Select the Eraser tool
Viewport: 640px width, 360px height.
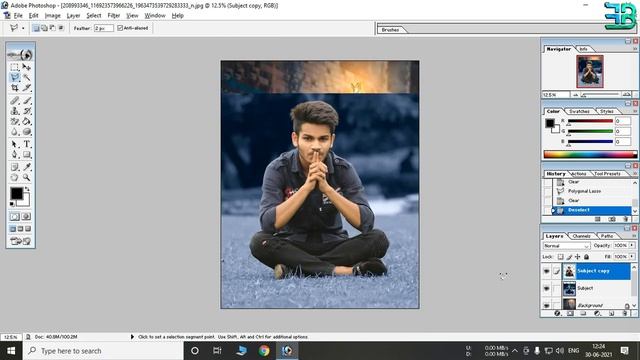tap(15, 121)
